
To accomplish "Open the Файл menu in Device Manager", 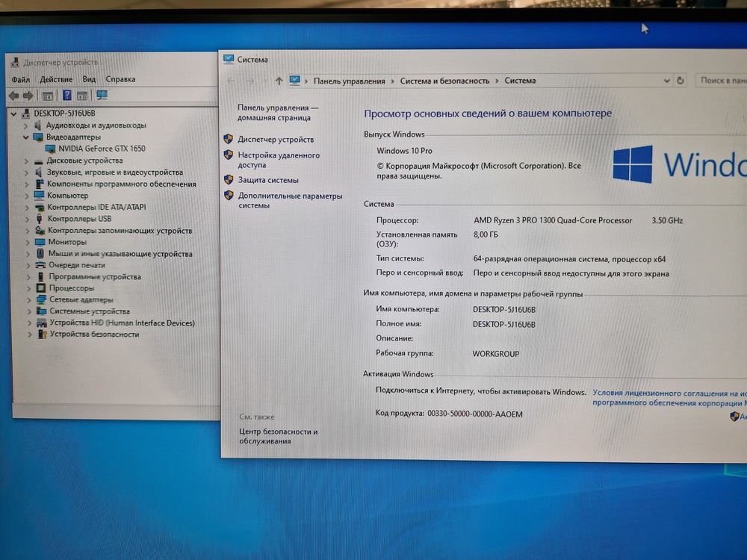I will 20,80.
